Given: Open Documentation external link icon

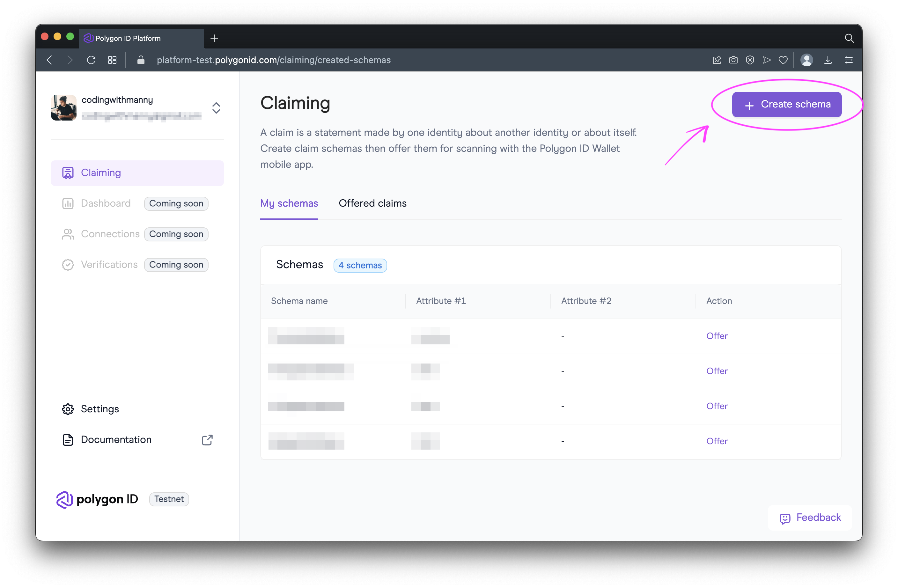Looking at the screenshot, I should click(207, 440).
